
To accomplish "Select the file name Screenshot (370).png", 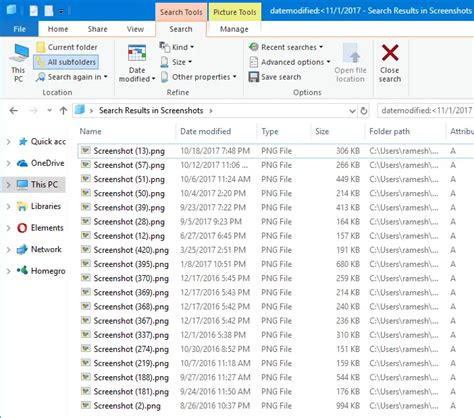I will 131,278.
